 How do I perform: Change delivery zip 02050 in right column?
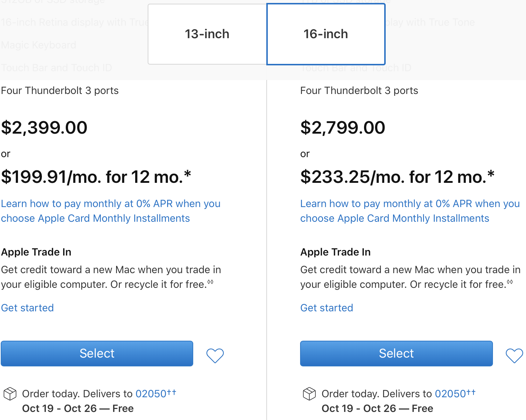(450, 394)
